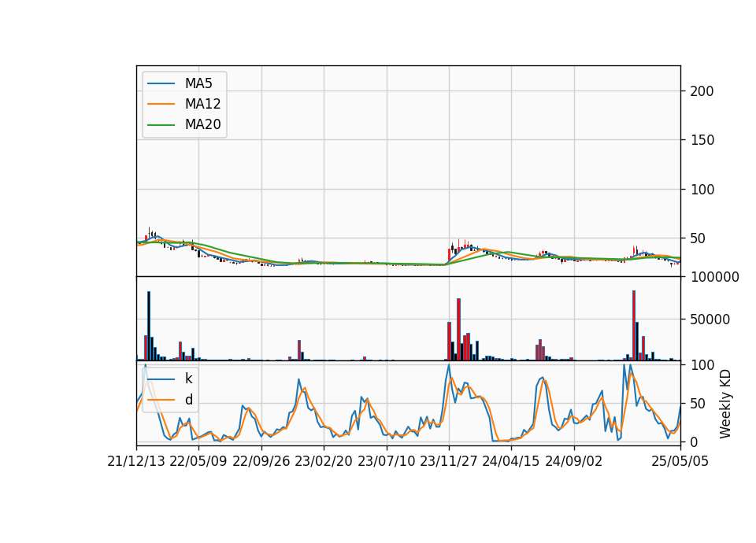Click the MA12 legend label
Viewport: 756px width, 543px height.
click(202, 104)
